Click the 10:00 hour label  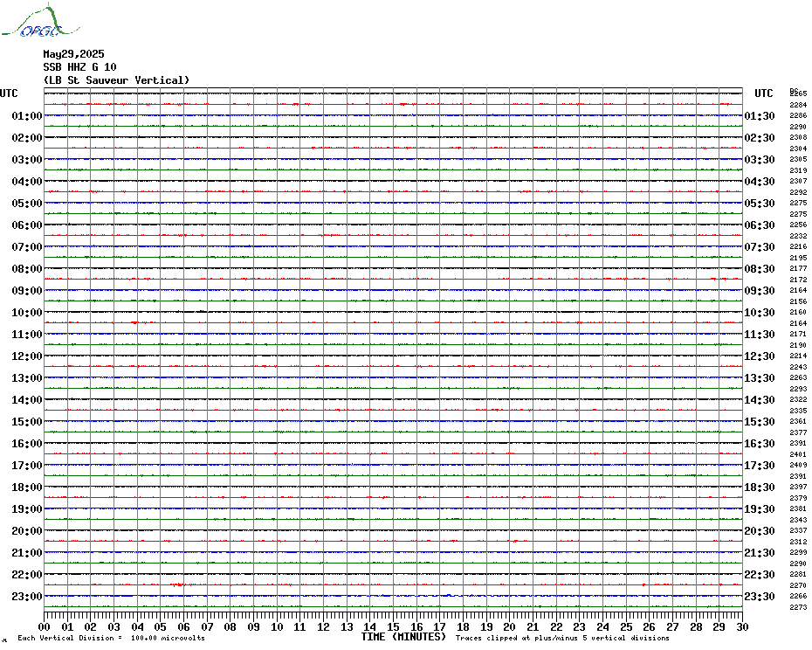pos(27,312)
